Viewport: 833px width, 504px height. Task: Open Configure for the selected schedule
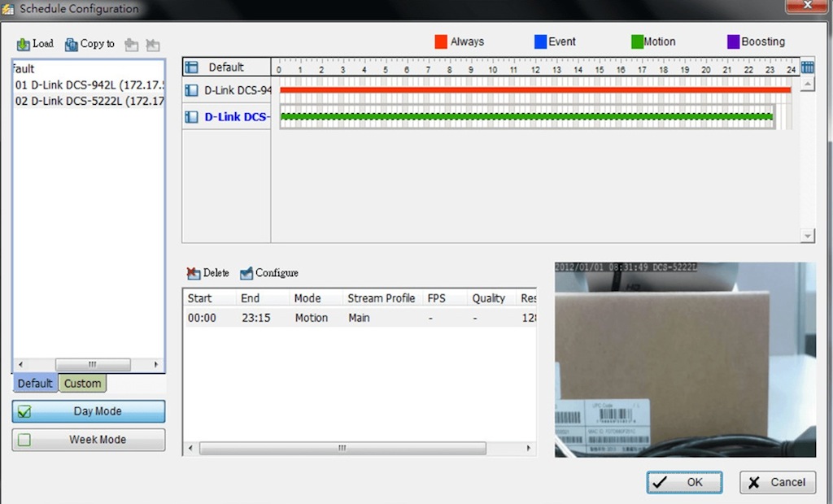[x=246, y=273]
